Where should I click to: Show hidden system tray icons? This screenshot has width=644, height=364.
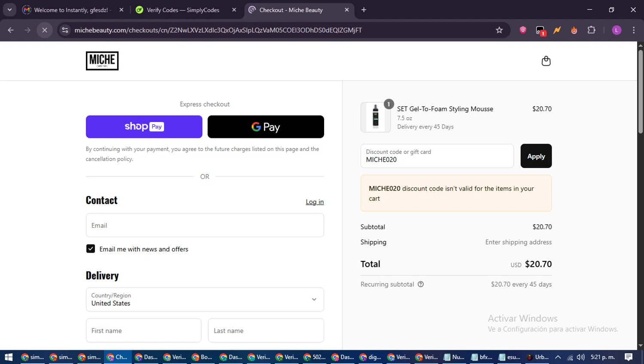pyautogui.click(x=558, y=357)
